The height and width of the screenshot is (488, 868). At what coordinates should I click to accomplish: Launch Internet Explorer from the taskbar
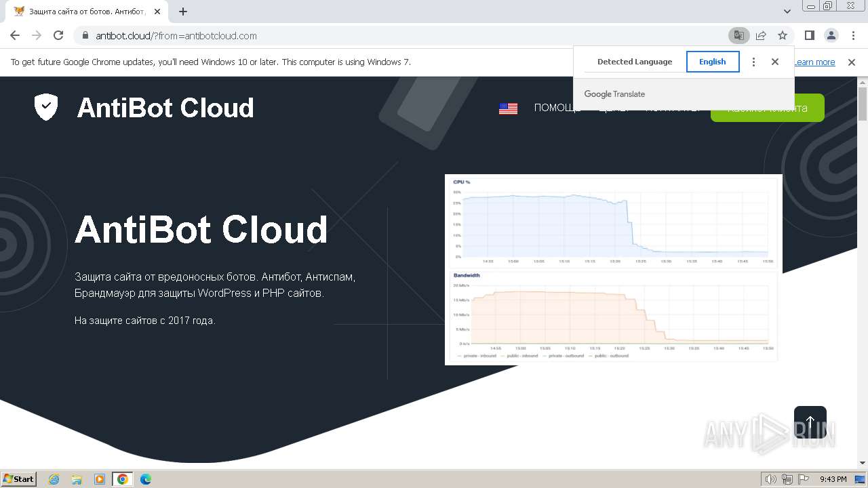pos(54,479)
